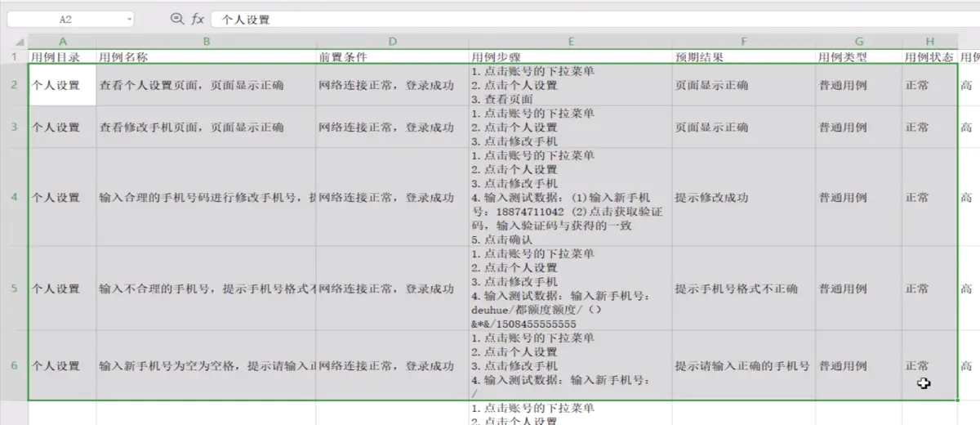The width and height of the screenshot is (980, 425).
Task: Select row 5 header
Action: coord(14,289)
